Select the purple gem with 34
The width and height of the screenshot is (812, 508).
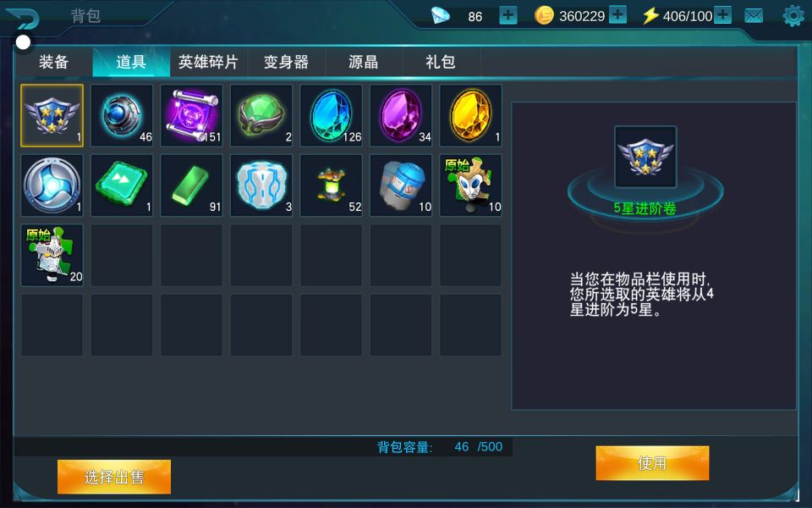(x=401, y=116)
